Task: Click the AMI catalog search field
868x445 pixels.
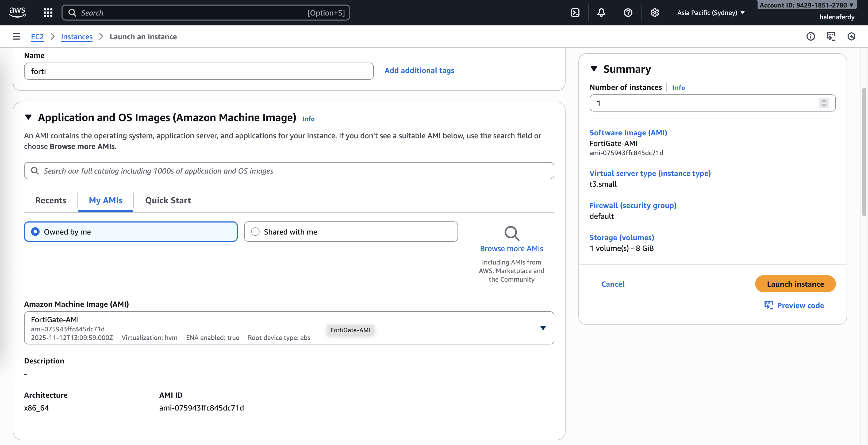Action: coord(289,171)
